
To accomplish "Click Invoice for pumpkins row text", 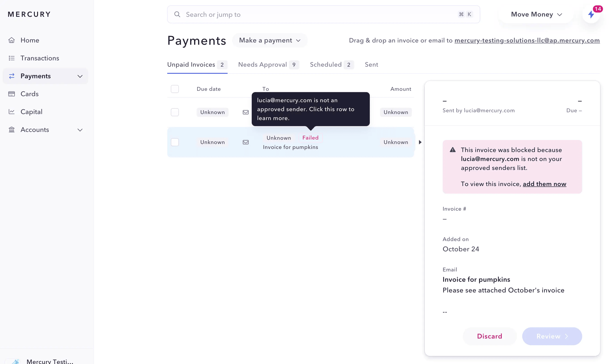I will 290,147.
